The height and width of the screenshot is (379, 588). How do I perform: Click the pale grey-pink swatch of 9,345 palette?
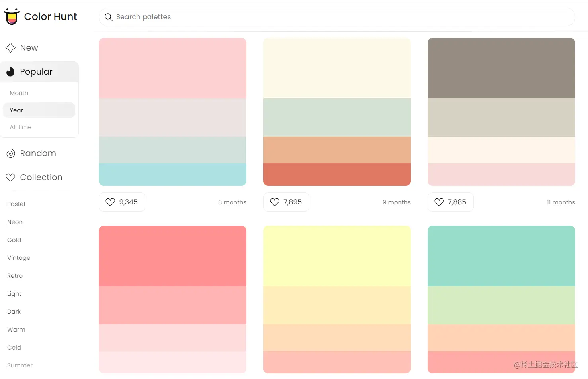coord(172,118)
